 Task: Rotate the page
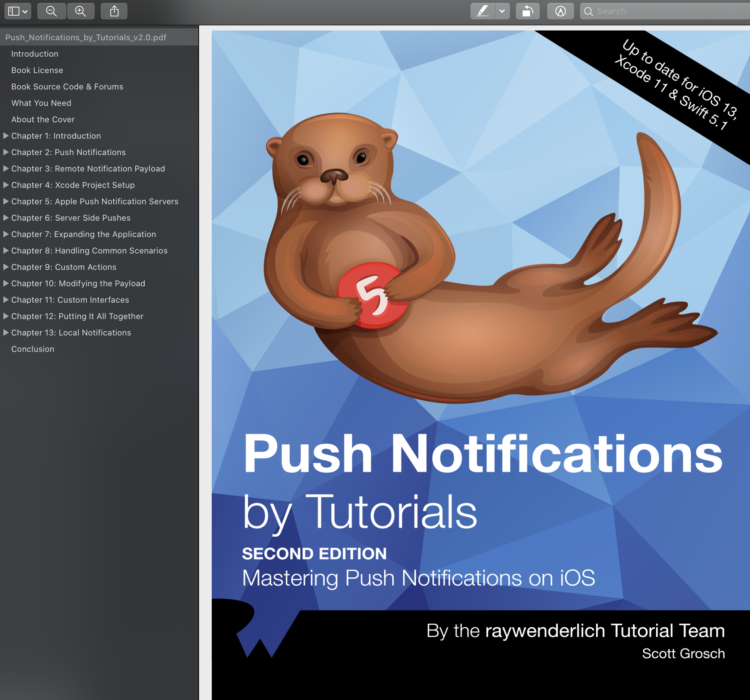click(x=528, y=11)
